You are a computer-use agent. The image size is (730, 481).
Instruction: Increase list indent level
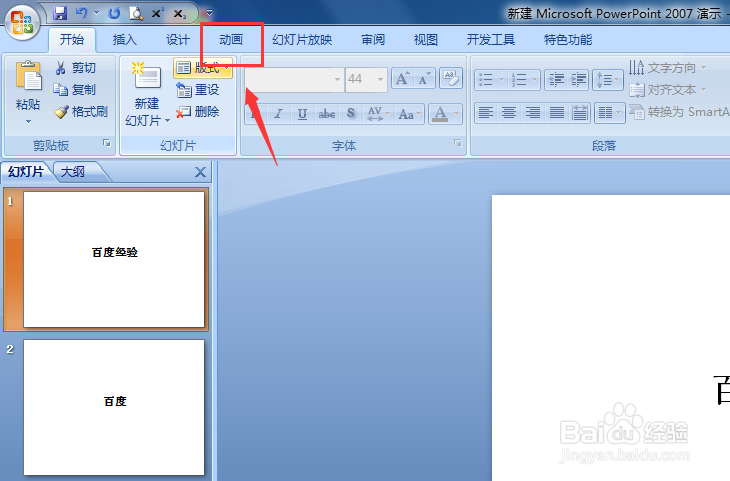578,80
